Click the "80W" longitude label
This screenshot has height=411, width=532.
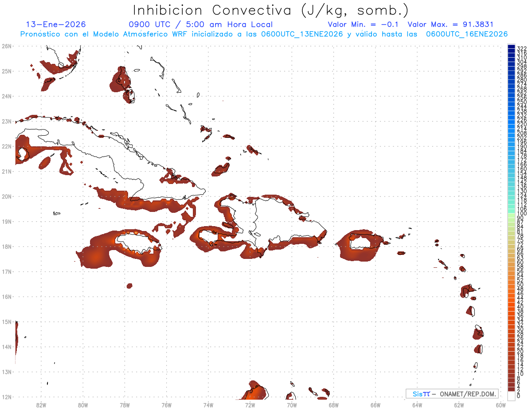point(83,405)
